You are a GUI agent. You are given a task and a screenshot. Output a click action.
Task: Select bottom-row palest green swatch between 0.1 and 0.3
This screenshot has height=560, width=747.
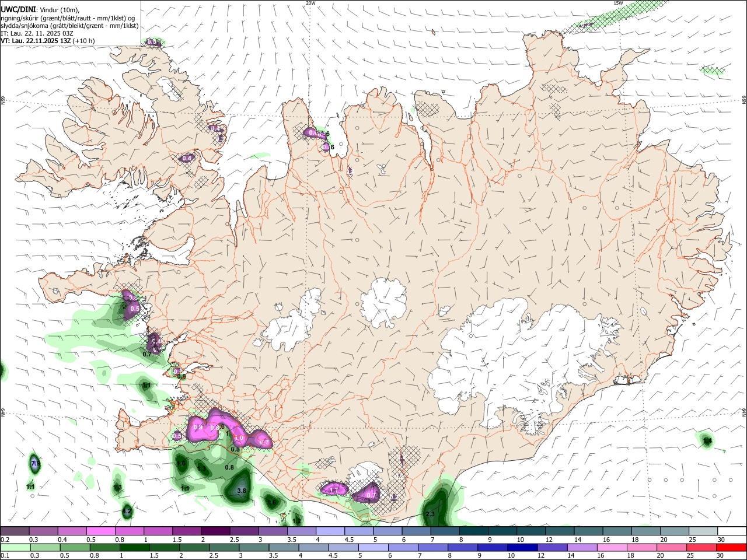coord(15,547)
